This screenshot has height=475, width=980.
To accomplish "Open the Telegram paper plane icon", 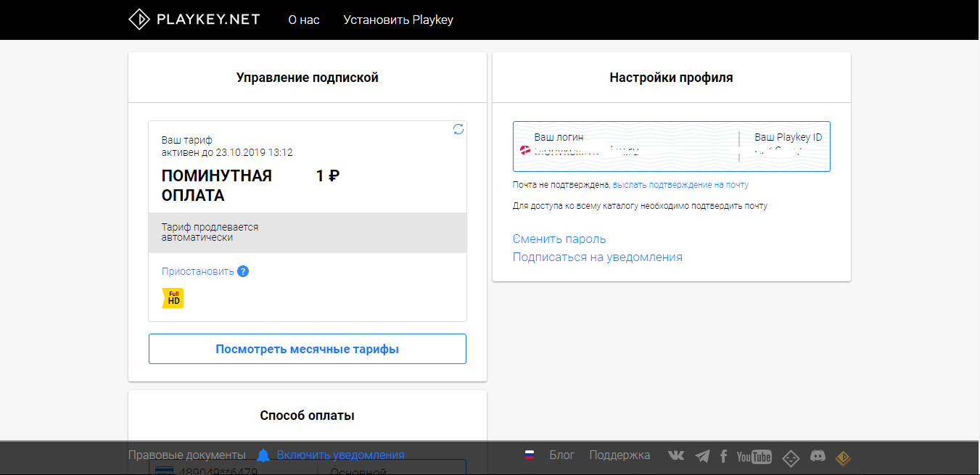I will (x=702, y=456).
